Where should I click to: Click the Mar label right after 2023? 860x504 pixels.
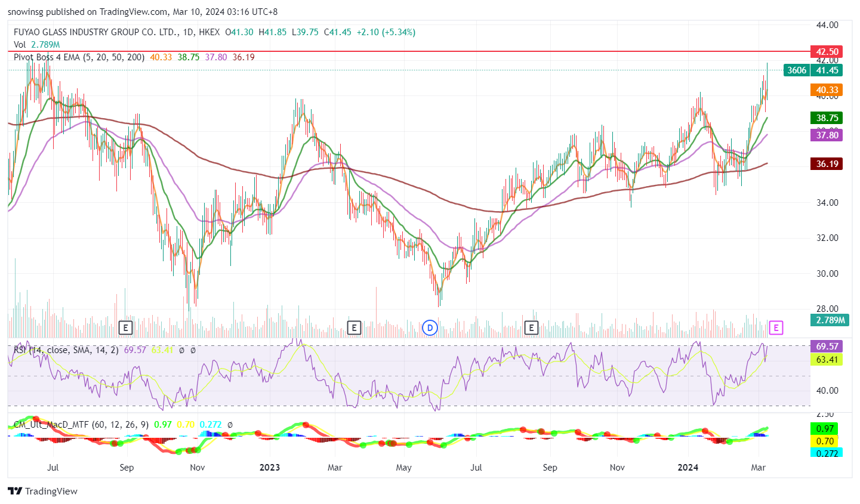(335, 468)
